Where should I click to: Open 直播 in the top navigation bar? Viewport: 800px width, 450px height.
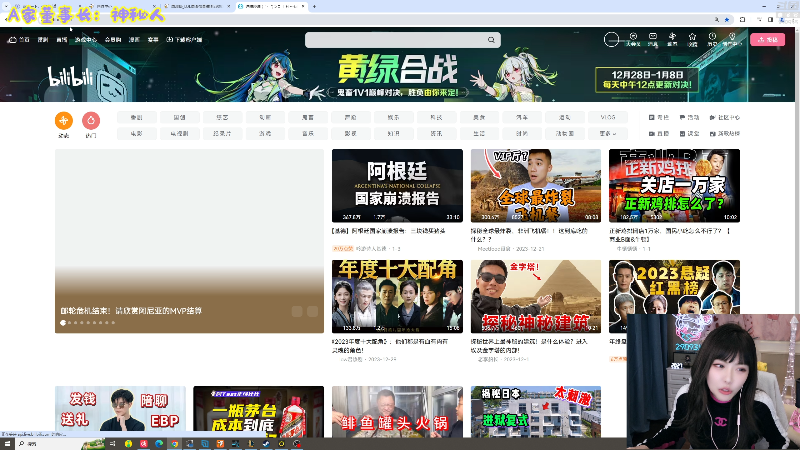(62, 39)
